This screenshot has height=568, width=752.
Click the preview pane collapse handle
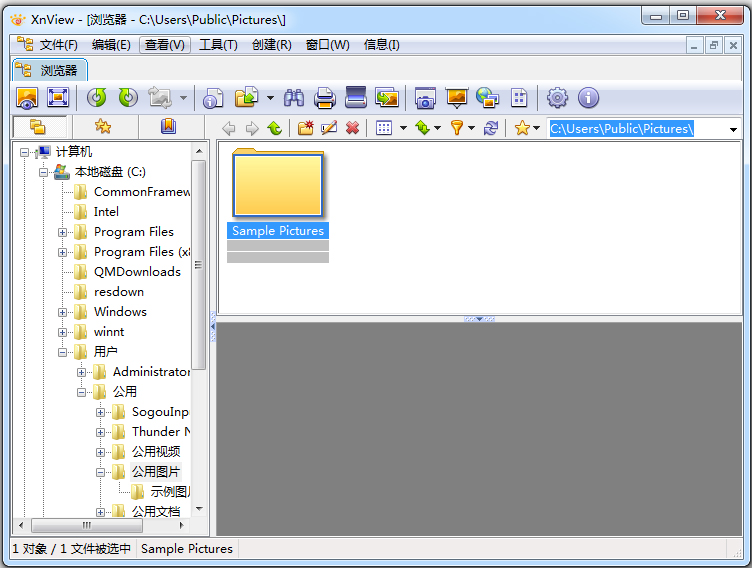coord(479,319)
